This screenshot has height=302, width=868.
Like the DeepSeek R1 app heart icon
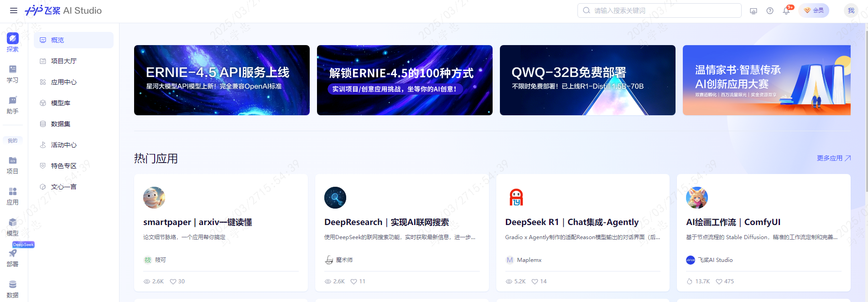click(x=535, y=282)
